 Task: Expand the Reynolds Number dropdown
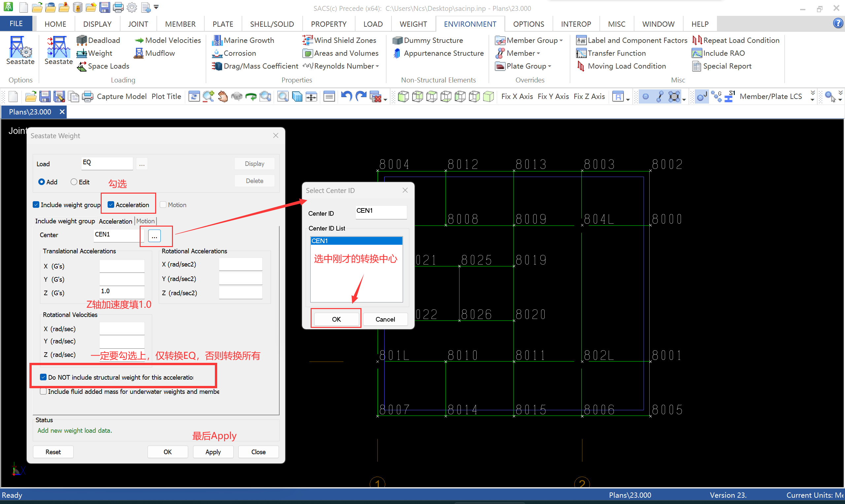click(377, 66)
